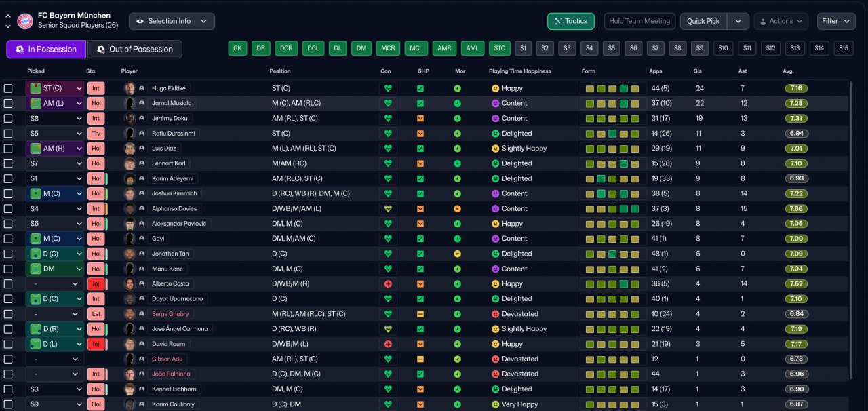Click the GK position badge
This screenshot has height=411, width=868.
coord(237,48)
